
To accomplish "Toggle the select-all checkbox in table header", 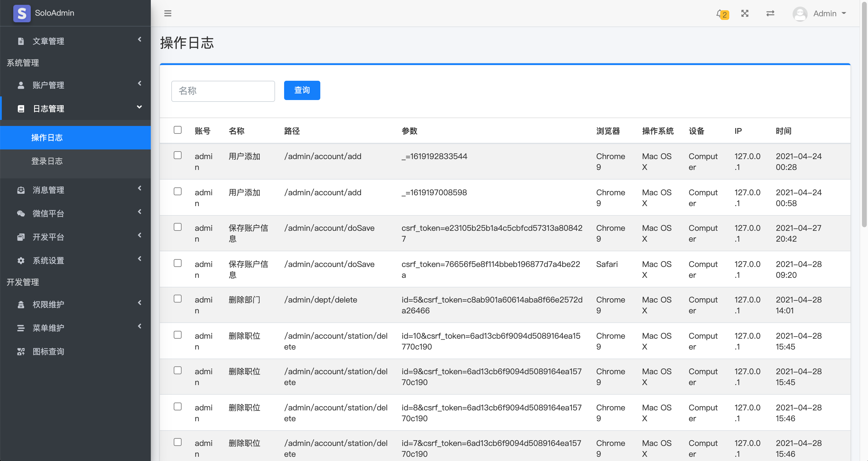I will [178, 130].
